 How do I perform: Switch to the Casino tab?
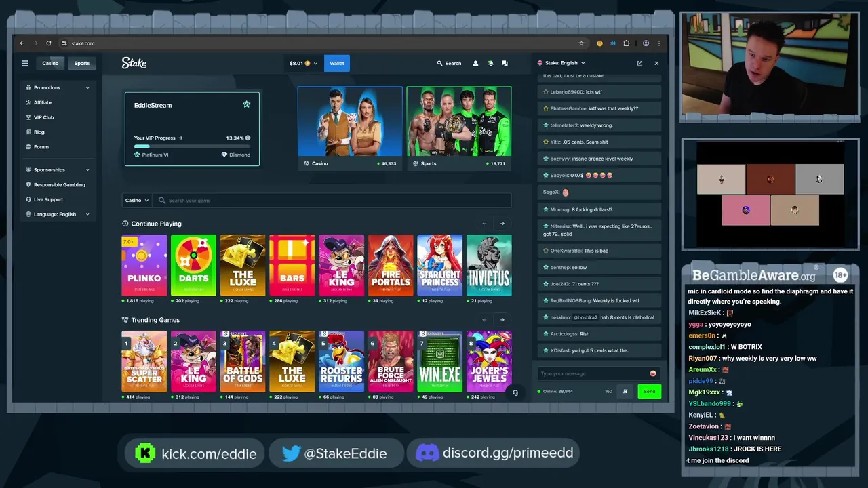(51, 64)
